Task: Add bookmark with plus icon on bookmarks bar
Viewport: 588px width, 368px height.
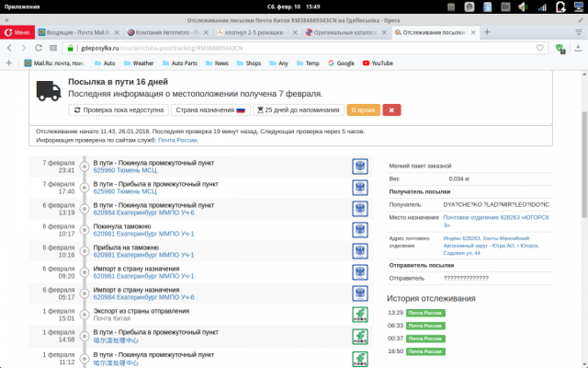Action: [x=9, y=63]
